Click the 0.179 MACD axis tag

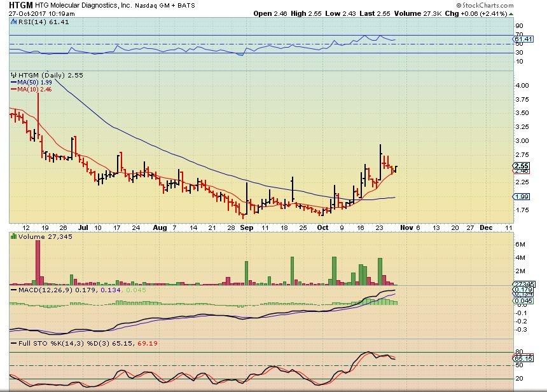click(521, 290)
